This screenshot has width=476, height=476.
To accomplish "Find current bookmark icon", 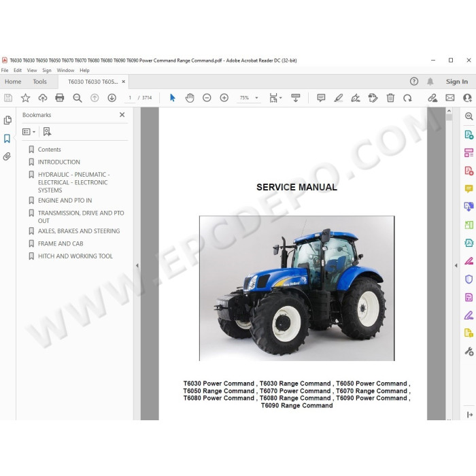I will tap(47, 132).
